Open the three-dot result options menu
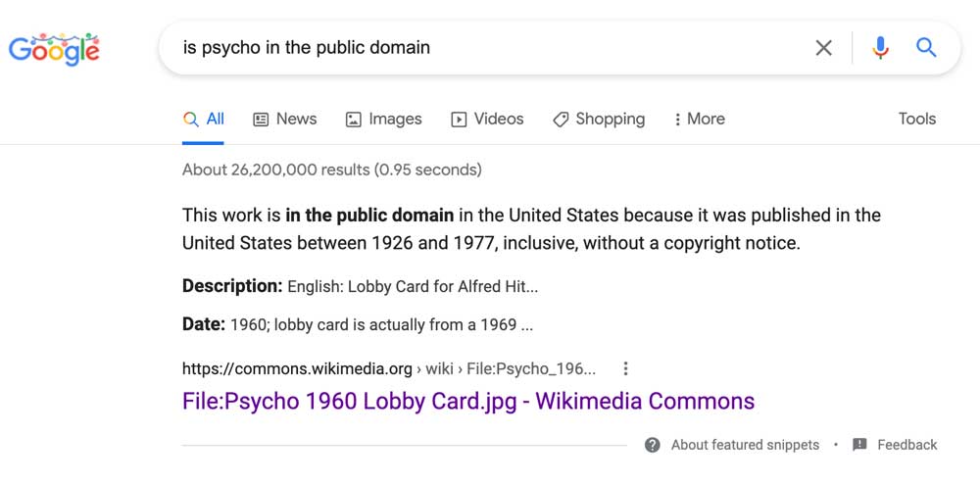The height and width of the screenshot is (484, 980). click(625, 369)
